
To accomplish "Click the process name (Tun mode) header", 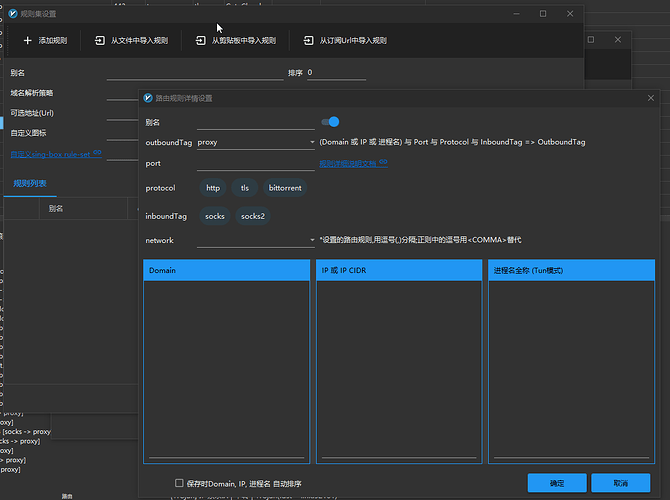I will [x=571, y=270].
